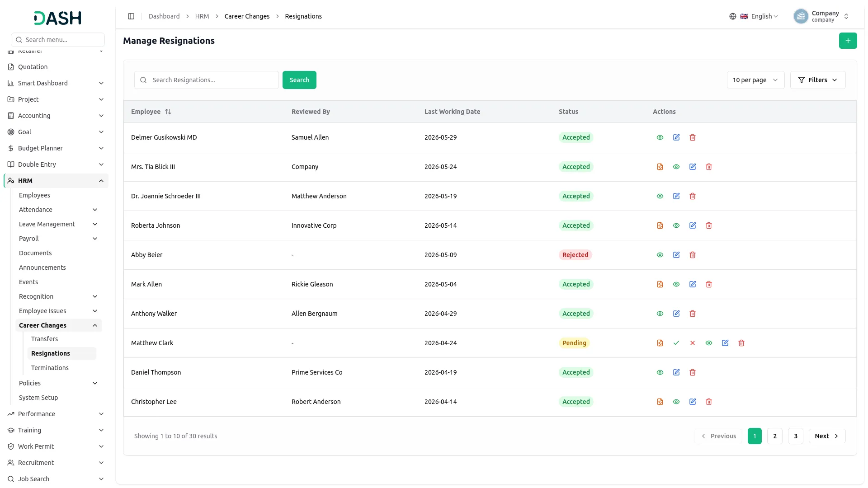Edit Abby Beier's resignation entry

[676, 255]
